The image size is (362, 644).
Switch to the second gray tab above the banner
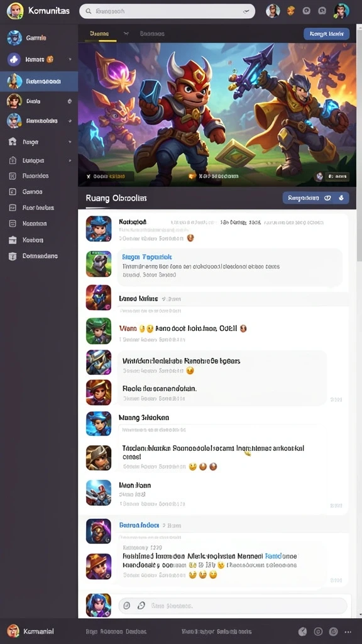(x=152, y=34)
